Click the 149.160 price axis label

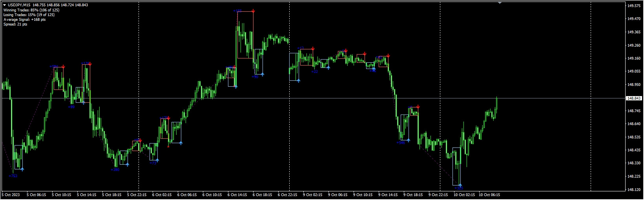point(634,58)
